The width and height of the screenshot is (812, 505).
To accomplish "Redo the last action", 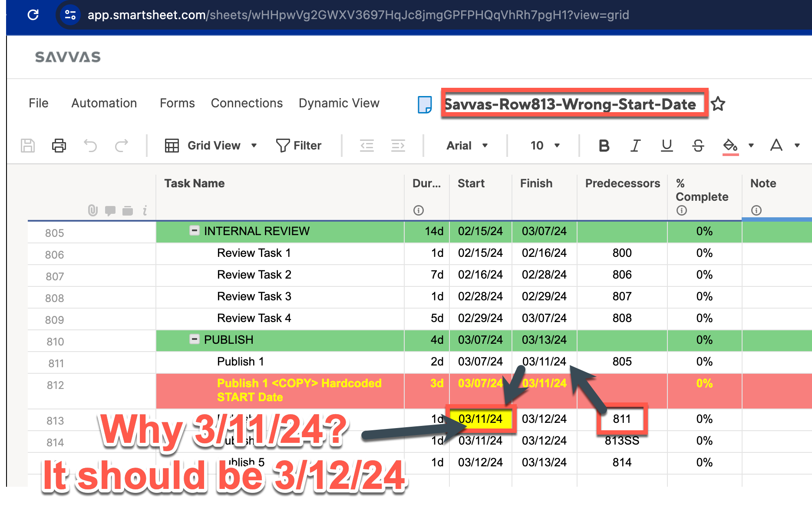I will [x=122, y=146].
